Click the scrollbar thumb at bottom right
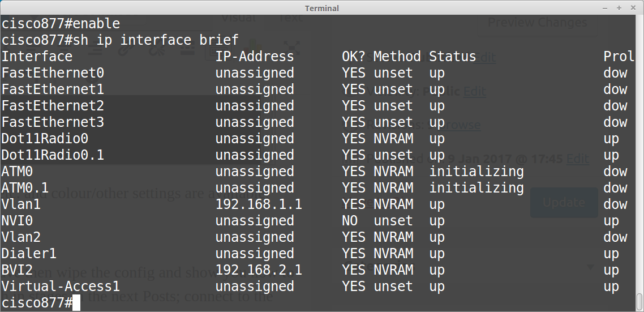 [639, 300]
